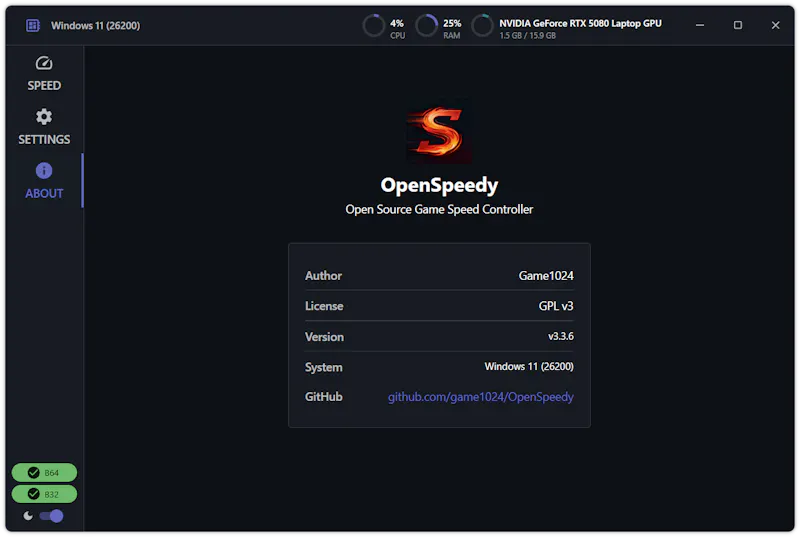Select the ABOUT tab
The image size is (800, 537).
pyautogui.click(x=44, y=181)
